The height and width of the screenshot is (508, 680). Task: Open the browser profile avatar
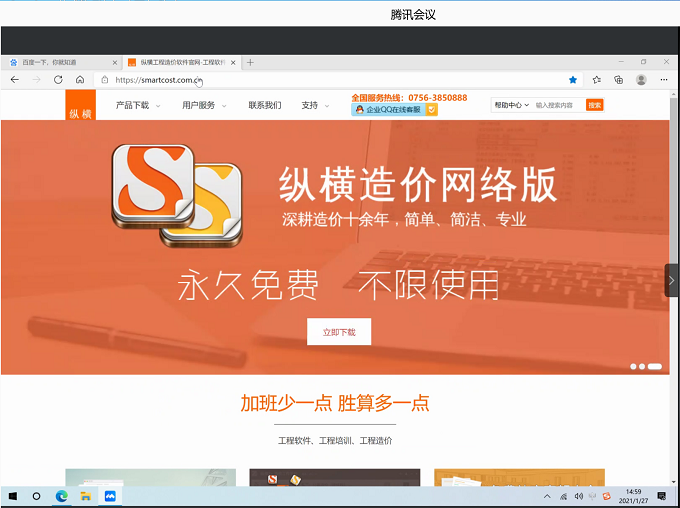[641, 80]
